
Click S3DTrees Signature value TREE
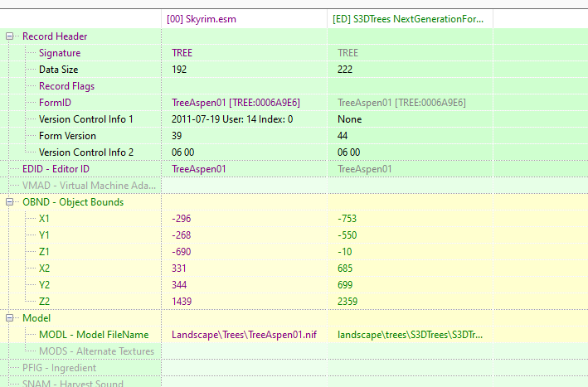pyautogui.click(x=347, y=53)
